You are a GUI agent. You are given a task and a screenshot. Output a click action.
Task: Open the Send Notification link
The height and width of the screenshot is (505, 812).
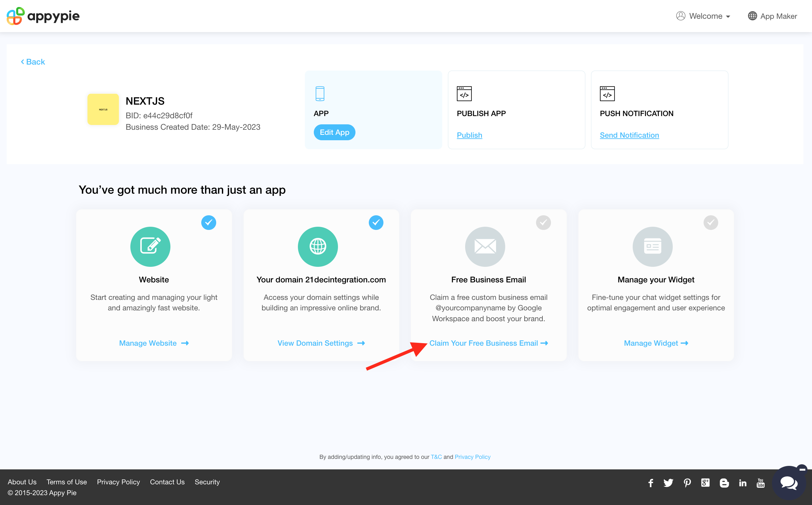point(630,135)
